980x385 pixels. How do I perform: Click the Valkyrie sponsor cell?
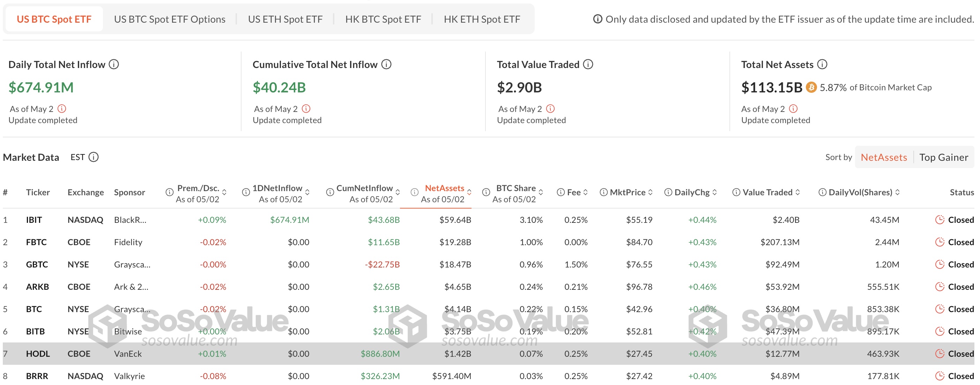coord(129,376)
